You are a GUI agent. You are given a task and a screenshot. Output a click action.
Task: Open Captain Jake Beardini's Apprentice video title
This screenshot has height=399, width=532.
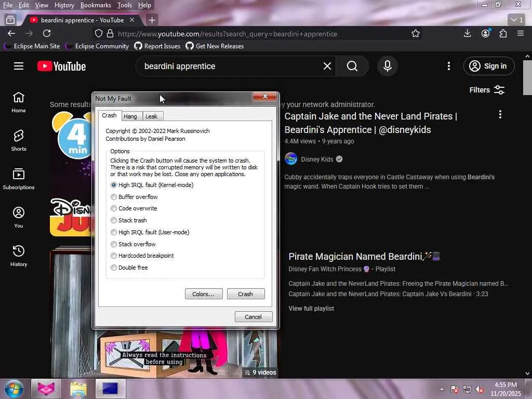(x=370, y=123)
